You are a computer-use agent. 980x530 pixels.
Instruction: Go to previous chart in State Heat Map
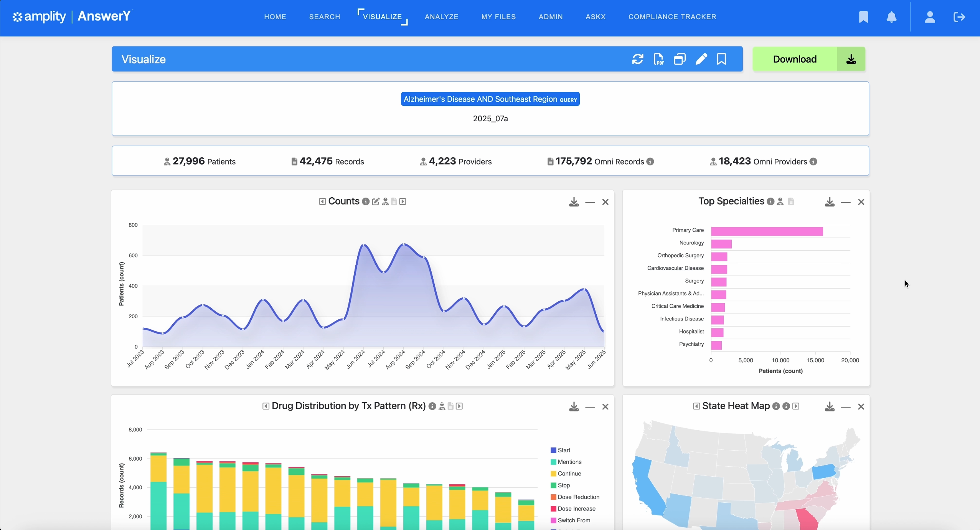pos(696,406)
